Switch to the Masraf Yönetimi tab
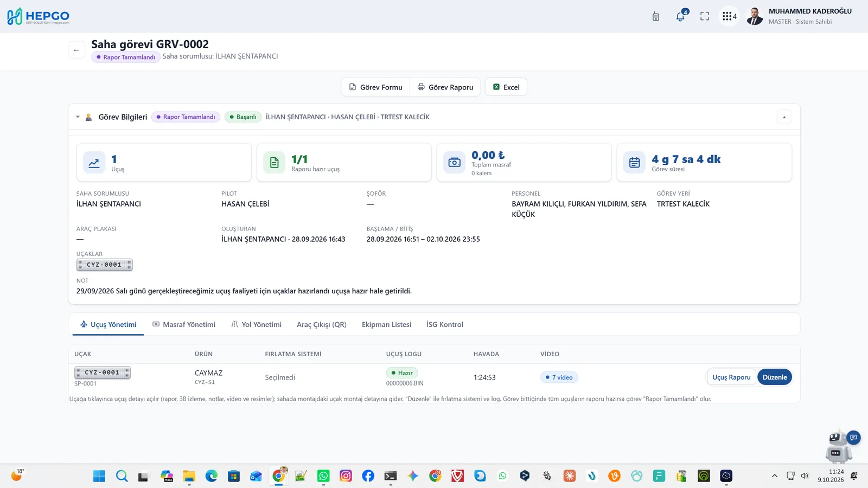 (x=184, y=324)
